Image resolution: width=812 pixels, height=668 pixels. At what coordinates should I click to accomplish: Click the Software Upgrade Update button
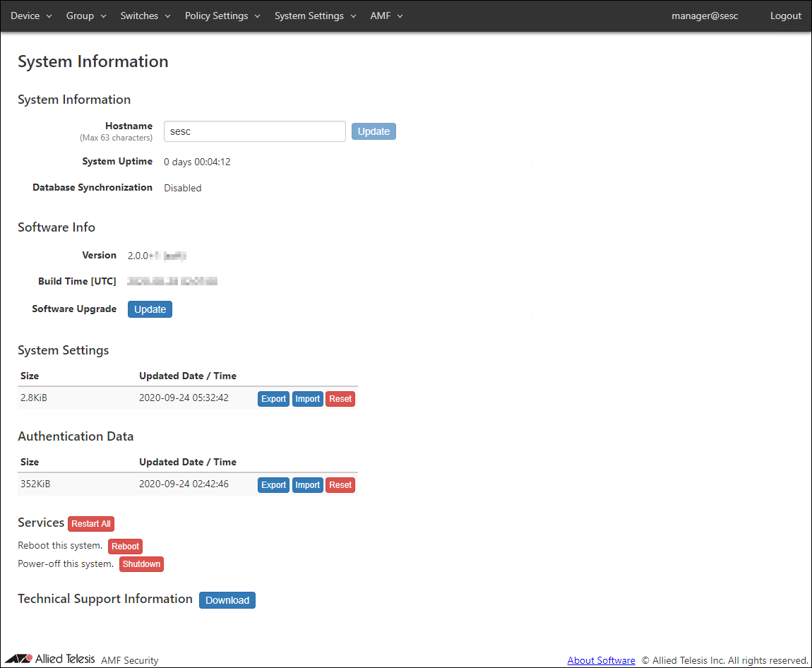point(150,309)
